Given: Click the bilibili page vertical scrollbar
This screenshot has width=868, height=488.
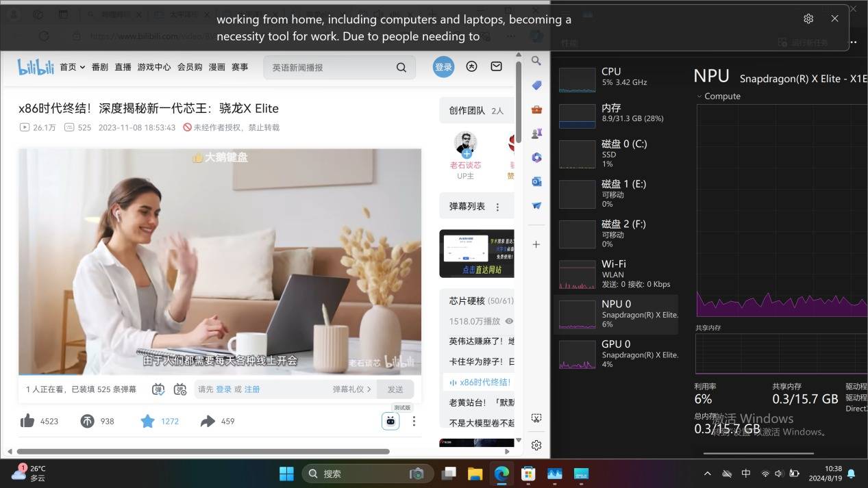Looking at the screenshot, I should (519, 101).
